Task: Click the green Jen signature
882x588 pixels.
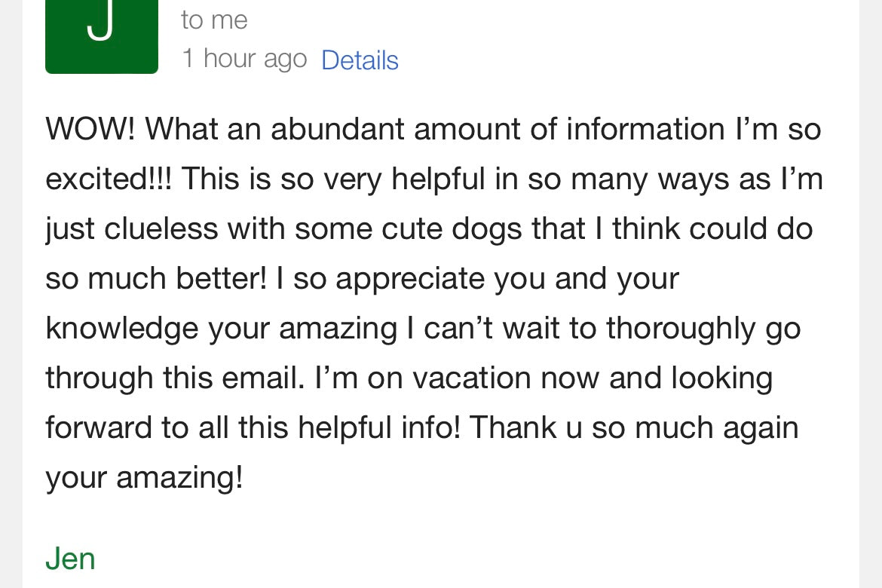Action: pos(70,559)
